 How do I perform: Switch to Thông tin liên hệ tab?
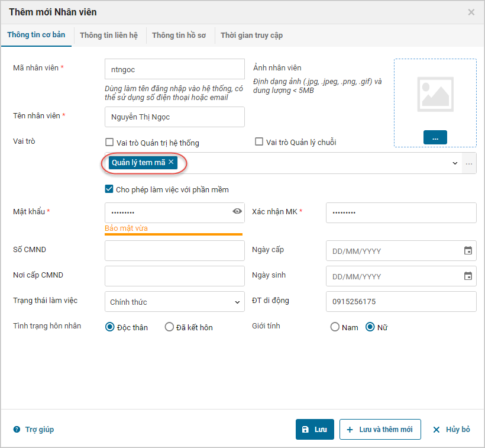pos(109,36)
